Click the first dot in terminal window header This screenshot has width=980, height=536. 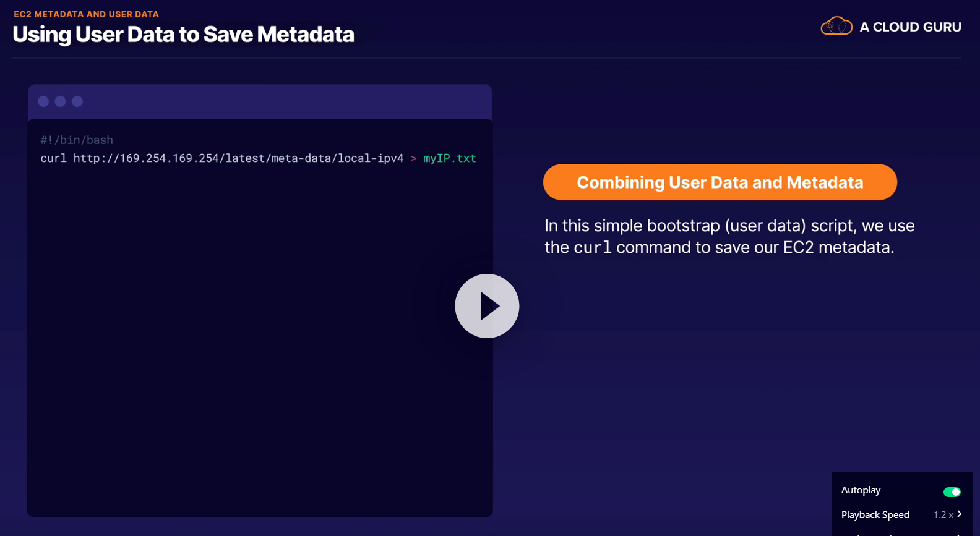click(43, 101)
